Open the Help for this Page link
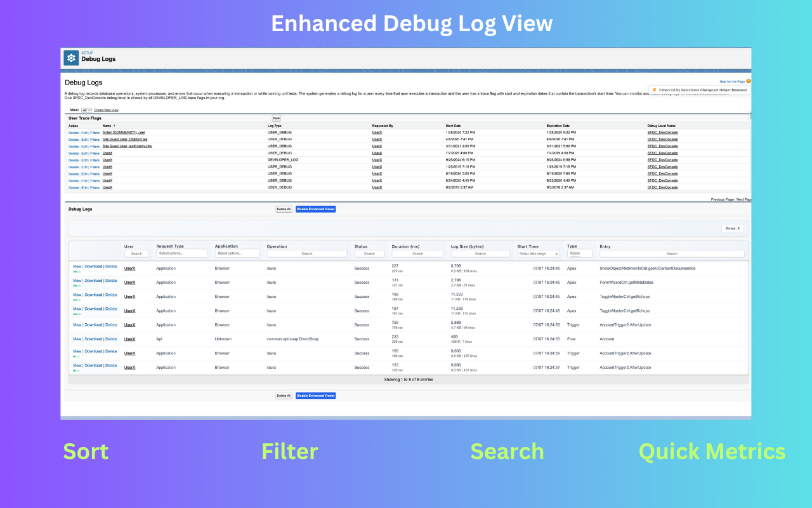The height and width of the screenshot is (508, 812). 732,81
